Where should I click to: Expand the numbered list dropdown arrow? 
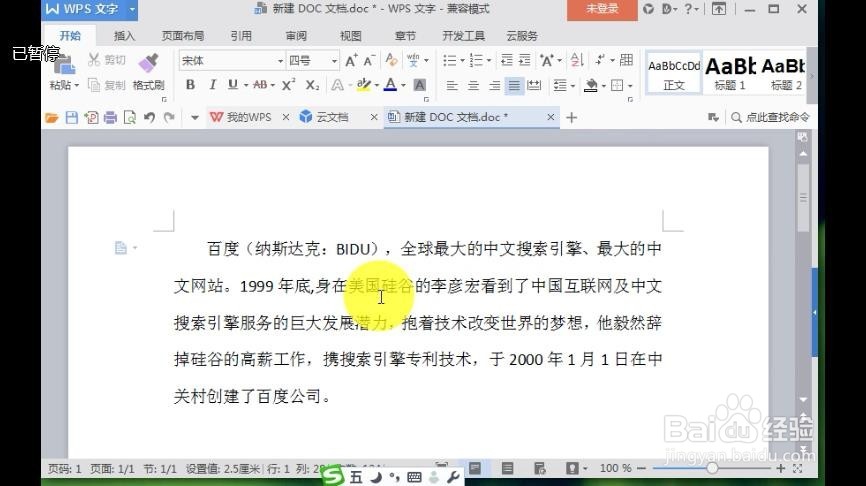click(x=489, y=60)
